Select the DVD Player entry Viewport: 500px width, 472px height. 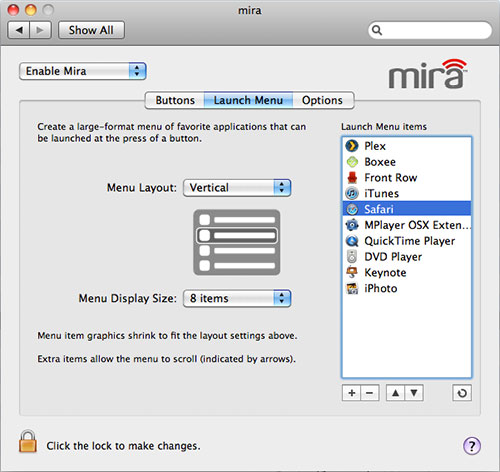point(407,257)
